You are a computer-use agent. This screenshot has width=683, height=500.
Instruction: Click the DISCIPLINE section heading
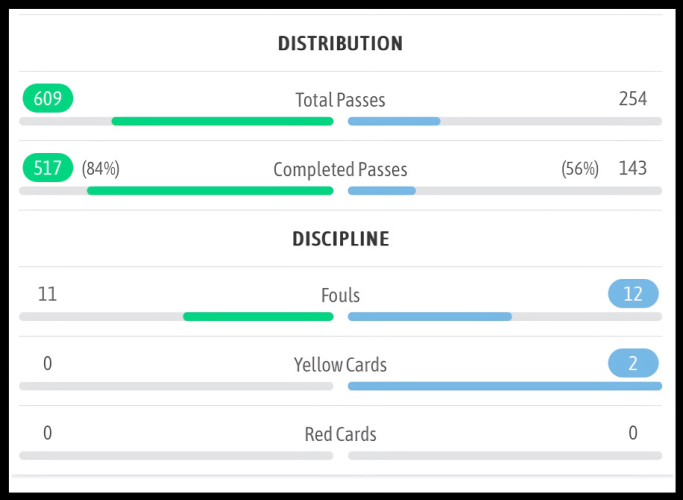click(x=340, y=240)
